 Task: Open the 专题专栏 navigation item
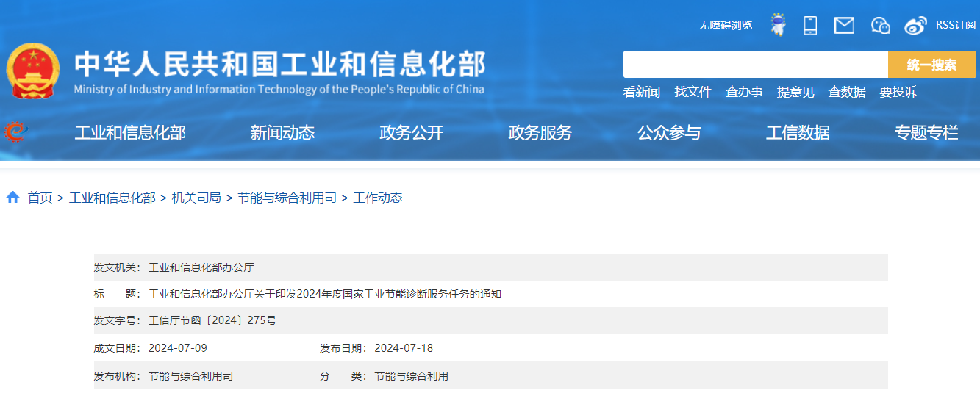point(926,133)
